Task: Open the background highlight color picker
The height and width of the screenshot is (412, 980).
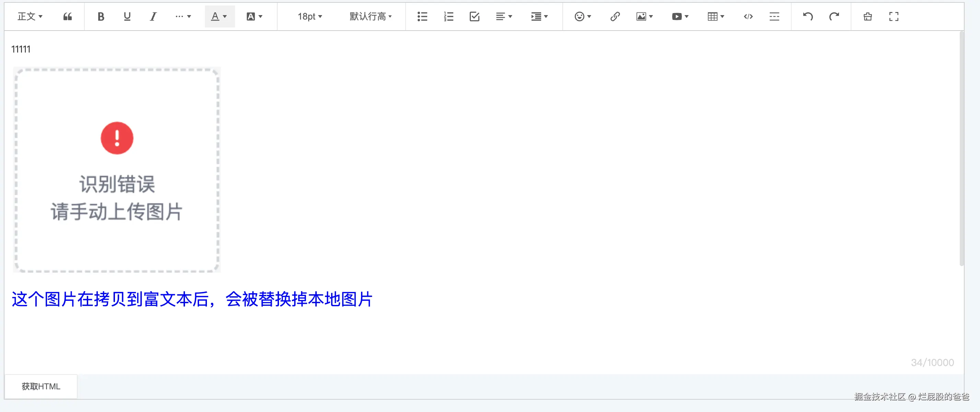Action: click(255, 16)
